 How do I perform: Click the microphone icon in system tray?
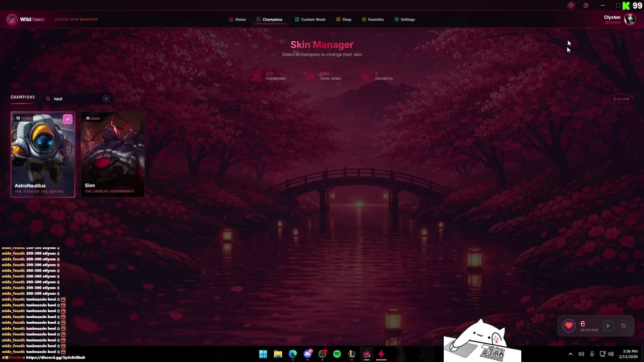point(592,354)
